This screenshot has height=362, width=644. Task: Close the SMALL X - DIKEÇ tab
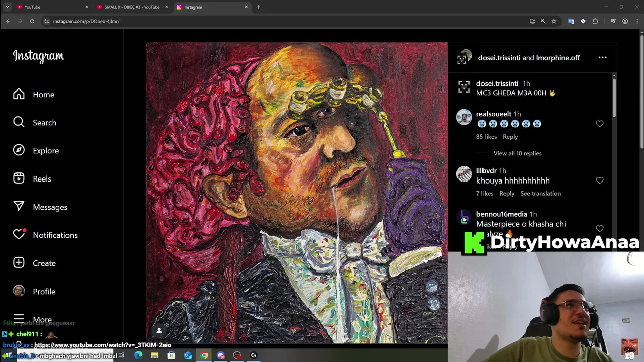tap(166, 7)
